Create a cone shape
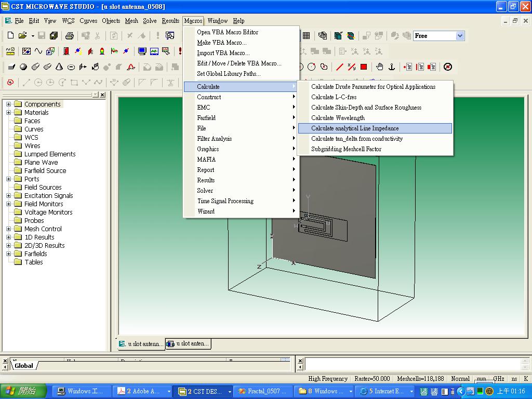 59,67
